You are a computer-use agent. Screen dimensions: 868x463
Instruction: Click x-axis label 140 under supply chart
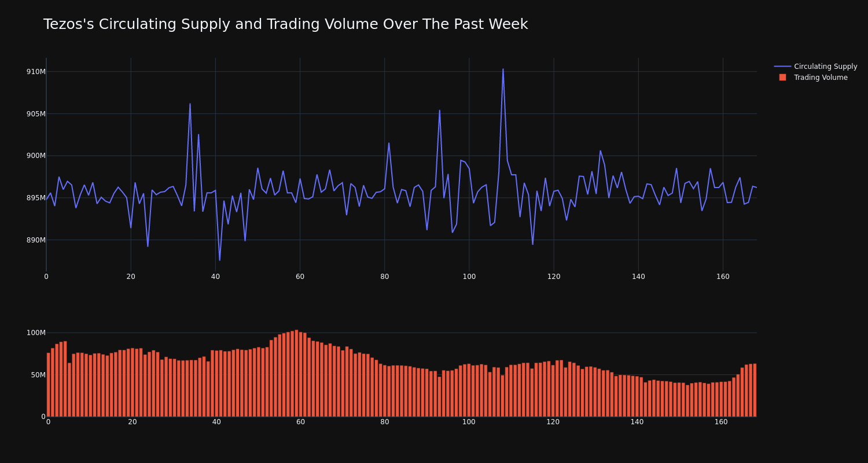[x=638, y=277]
